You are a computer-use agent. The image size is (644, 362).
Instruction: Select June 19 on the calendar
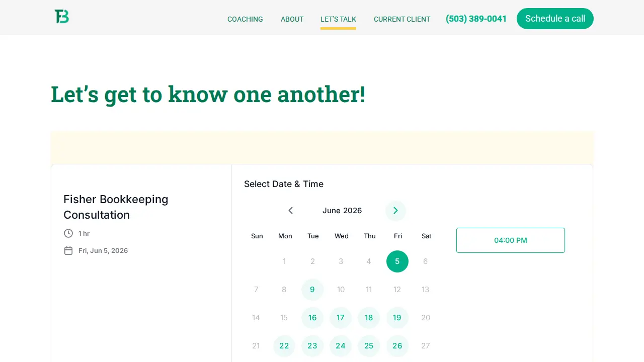tap(397, 318)
